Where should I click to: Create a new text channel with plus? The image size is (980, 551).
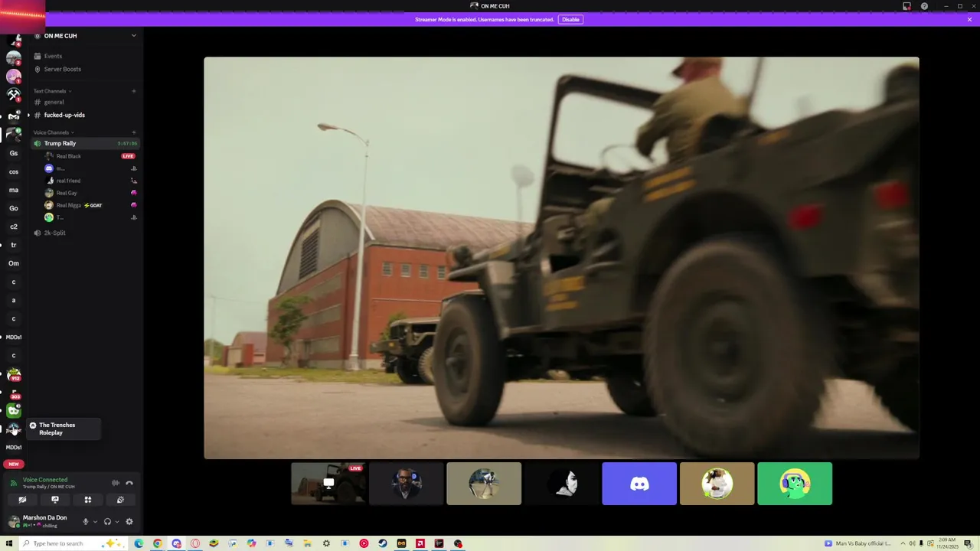pyautogui.click(x=134, y=91)
